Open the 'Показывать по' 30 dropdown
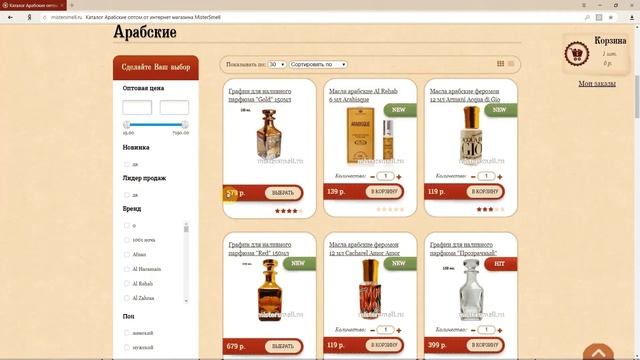The height and width of the screenshot is (360, 640). (277, 64)
